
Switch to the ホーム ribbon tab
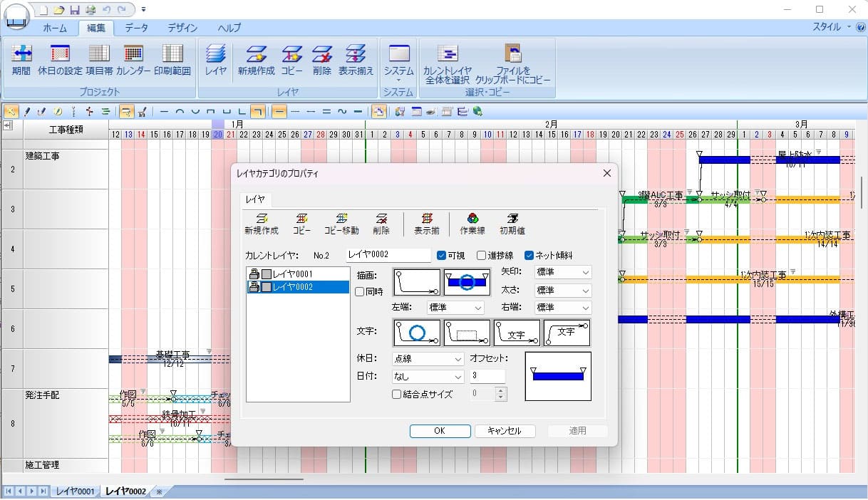55,28
